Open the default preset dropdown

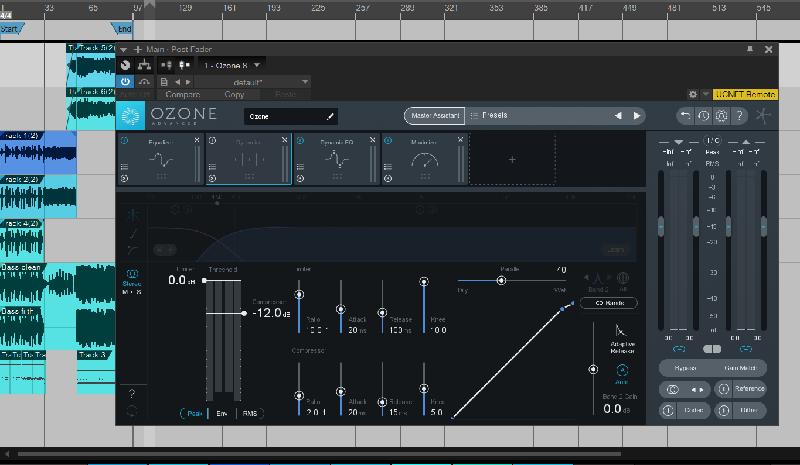coord(254,82)
